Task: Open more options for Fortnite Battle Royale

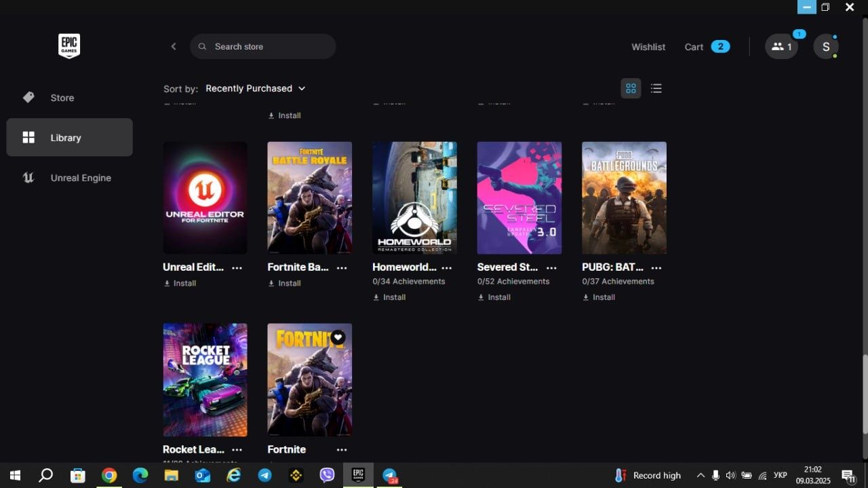Action: point(342,268)
